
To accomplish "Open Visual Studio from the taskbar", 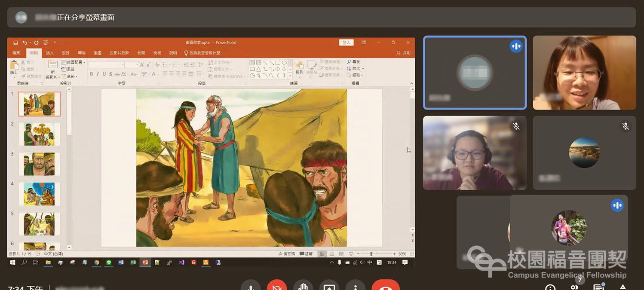I will tap(181, 262).
